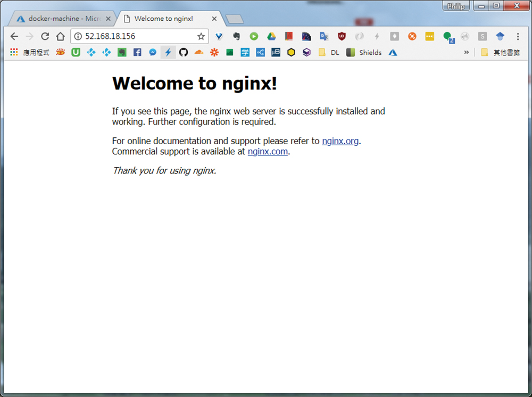Viewport: 532px width, 397px height.
Task: View site information for 52.168.18.156
Action: 78,36
